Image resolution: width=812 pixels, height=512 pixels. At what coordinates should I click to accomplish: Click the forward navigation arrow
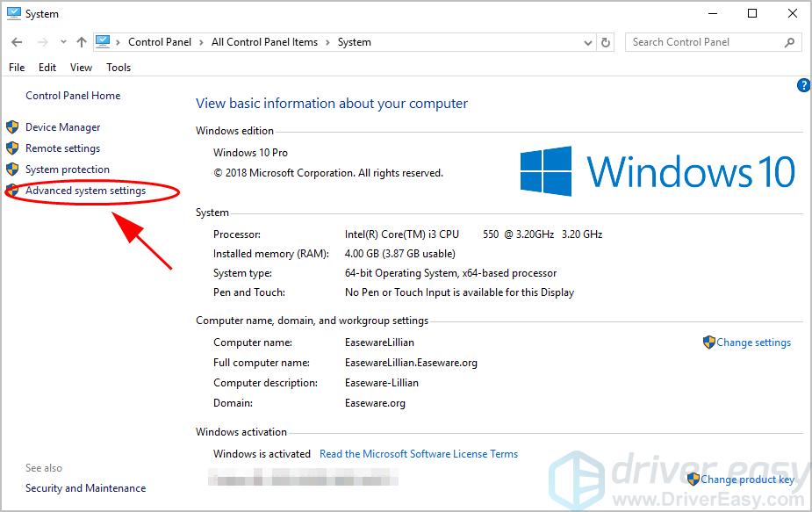pos(41,42)
